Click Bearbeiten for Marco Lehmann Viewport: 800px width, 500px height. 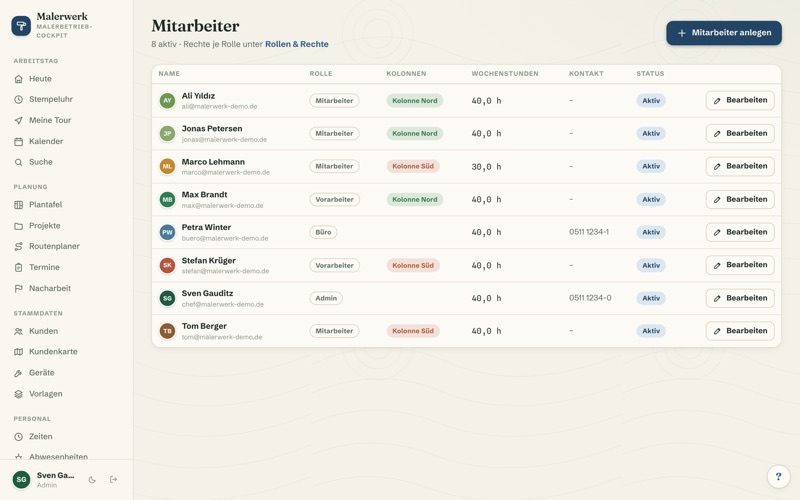click(740, 166)
